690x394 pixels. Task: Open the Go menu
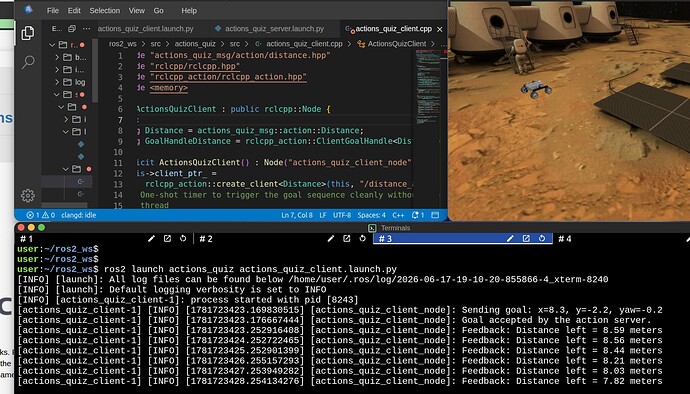point(158,11)
